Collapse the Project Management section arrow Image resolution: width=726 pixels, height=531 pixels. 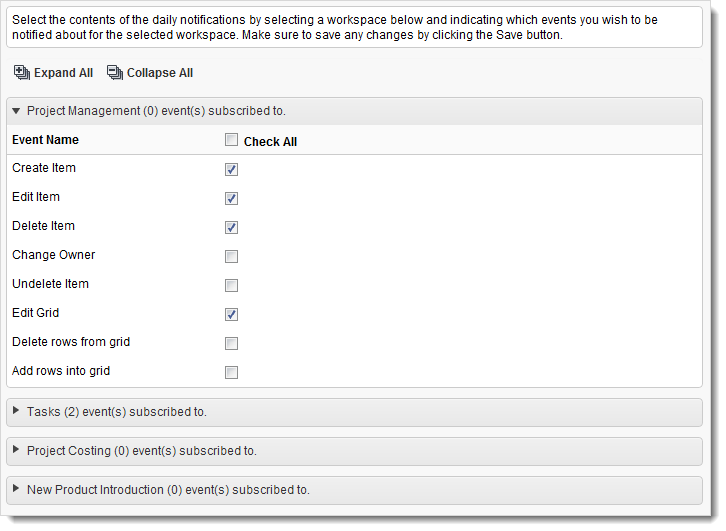click(16, 111)
